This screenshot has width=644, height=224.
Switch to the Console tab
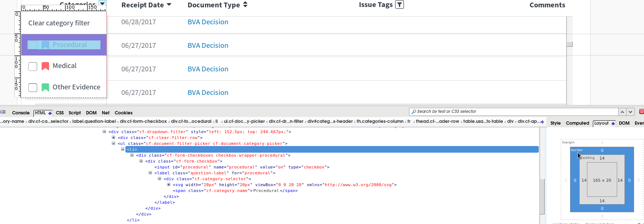(x=21, y=113)
